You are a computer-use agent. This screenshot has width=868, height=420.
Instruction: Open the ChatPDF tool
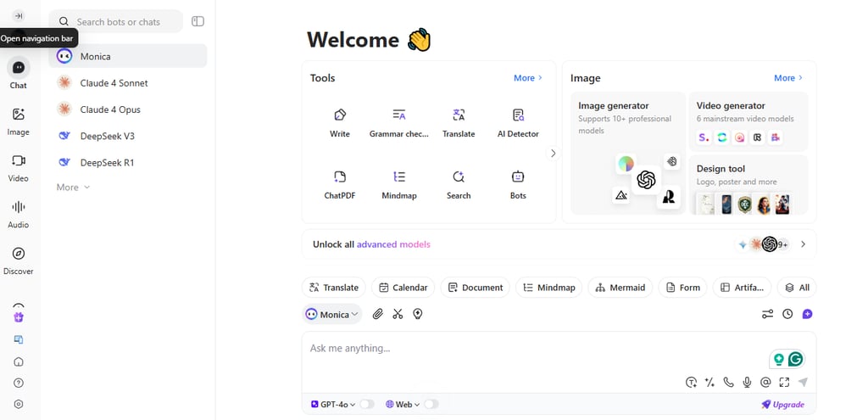click(x=340, y=185)
